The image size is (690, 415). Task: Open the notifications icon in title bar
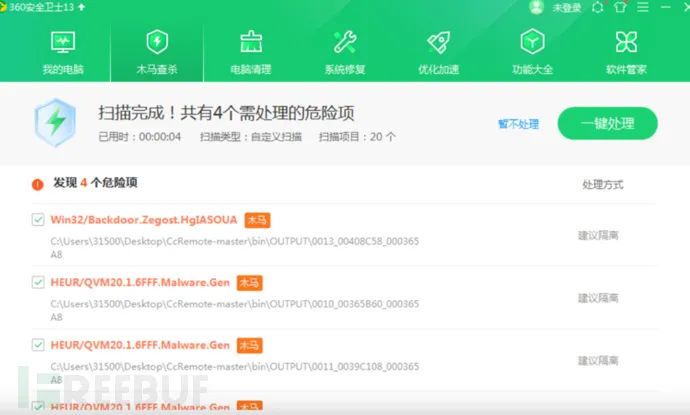(x=598, y=7)
